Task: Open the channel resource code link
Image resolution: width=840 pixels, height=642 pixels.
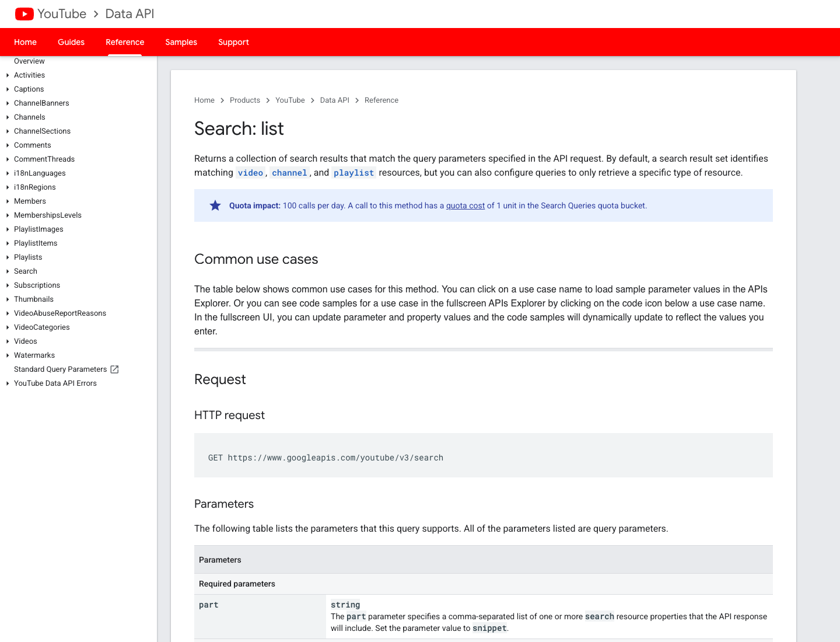Action: click(x=289, y=173)
